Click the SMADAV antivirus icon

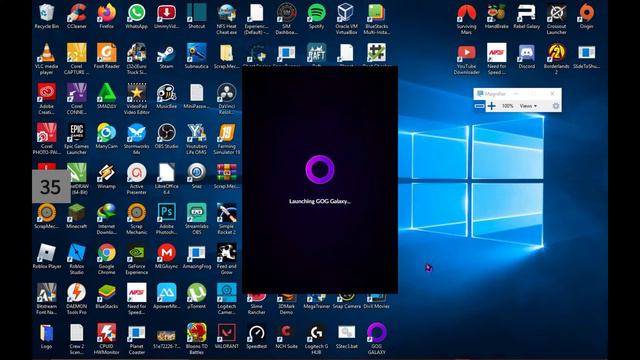pos(107,96)
